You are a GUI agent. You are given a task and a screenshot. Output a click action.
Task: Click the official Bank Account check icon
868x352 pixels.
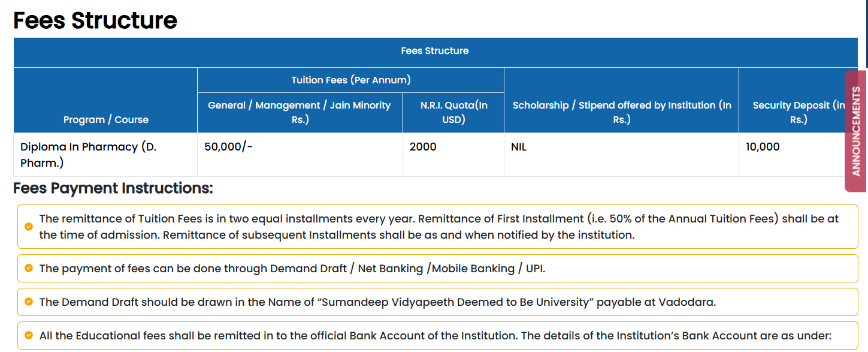tap(28, 335)
